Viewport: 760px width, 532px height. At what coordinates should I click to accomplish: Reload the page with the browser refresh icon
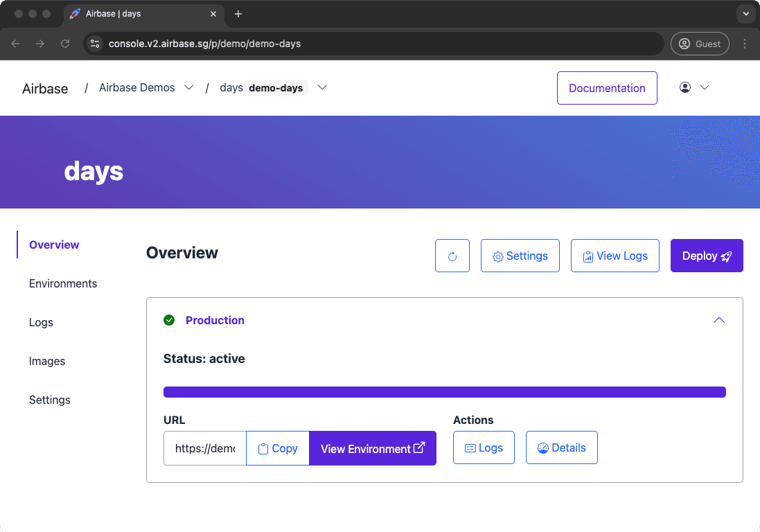[x=65, y=43]
